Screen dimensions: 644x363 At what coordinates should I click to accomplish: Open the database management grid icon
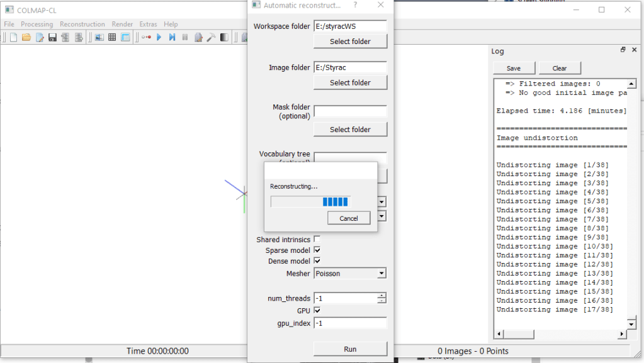click(x=112, y=38)
